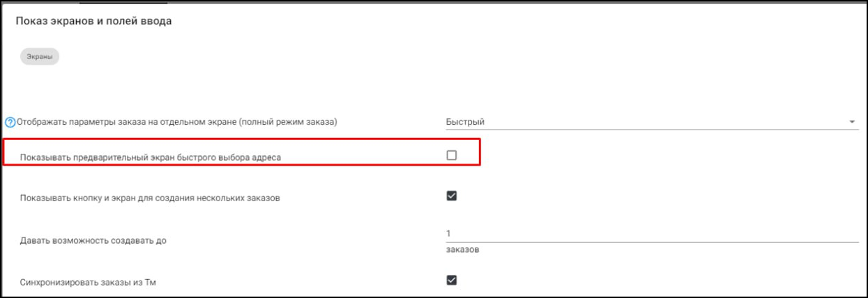Viewport: 868px width, 298px height.
Task: Click the "Показывать предварительный экран быстрого выбора адреса" label
Action: point(151,158)
